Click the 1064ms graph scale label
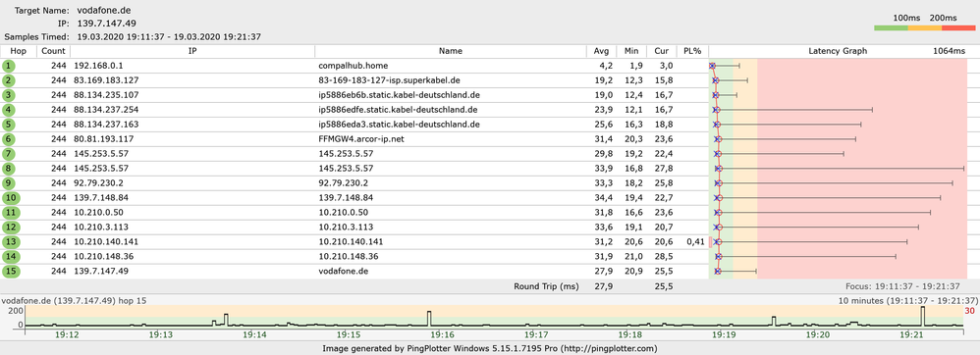Screen dimensions: 980x355 949,51
